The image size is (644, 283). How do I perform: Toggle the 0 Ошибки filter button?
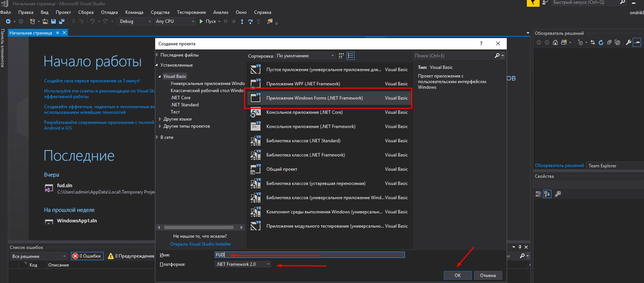(87, 256)
